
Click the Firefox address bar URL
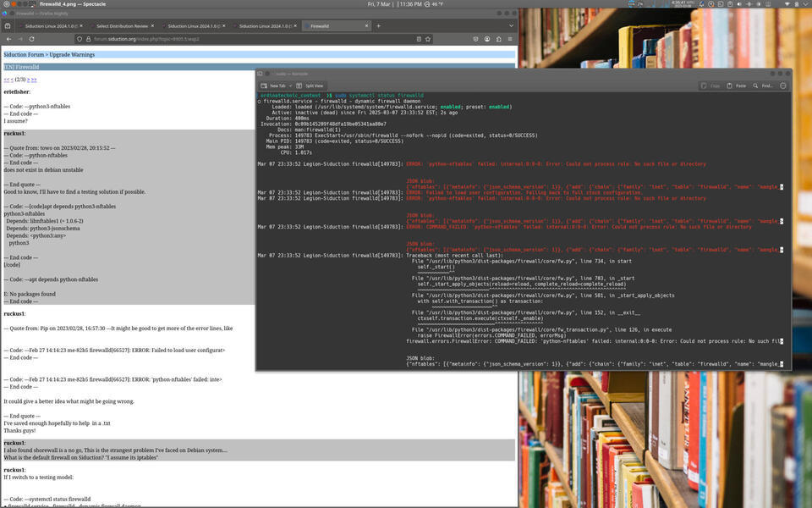pos(146,39)
